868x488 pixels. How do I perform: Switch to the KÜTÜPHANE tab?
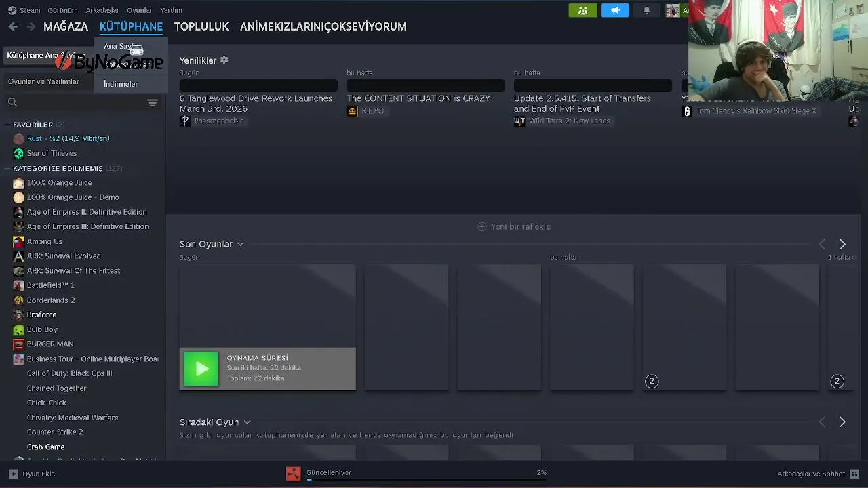tap(131, 26)
